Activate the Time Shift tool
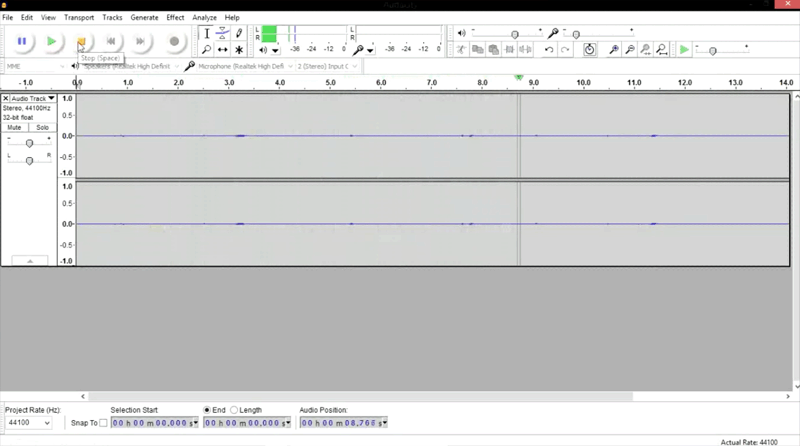The width and height of the screenshot is (800, 446). 223,49
